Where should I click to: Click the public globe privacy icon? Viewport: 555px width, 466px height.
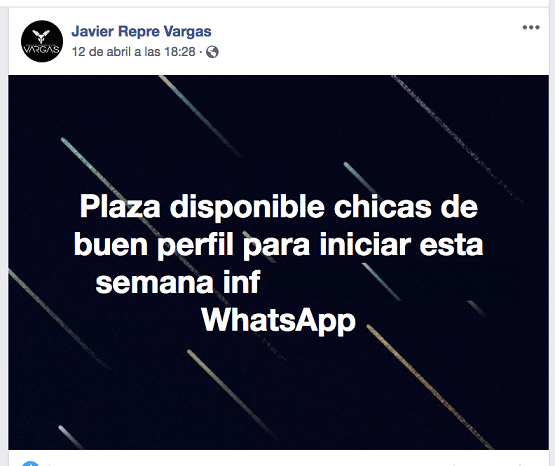(212, 52)
